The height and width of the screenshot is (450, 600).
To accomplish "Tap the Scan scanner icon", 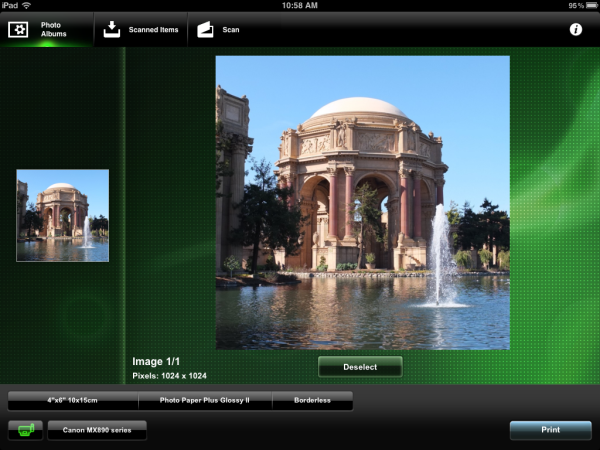I will (205, 29).
